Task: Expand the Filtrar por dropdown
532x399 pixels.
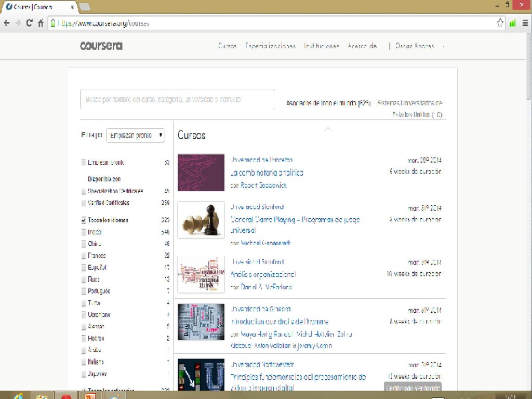Action: click(136, 136)
